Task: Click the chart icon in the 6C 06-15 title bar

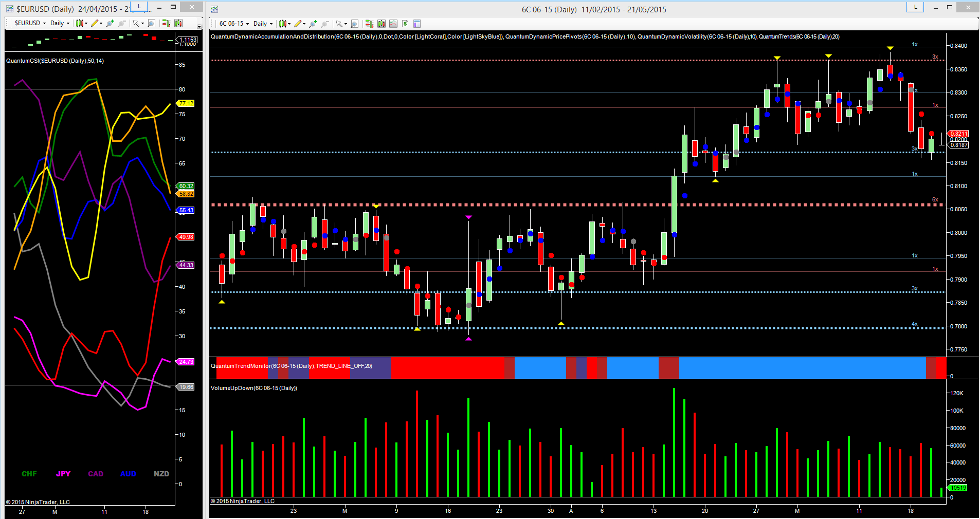Action: click(214, 9)
